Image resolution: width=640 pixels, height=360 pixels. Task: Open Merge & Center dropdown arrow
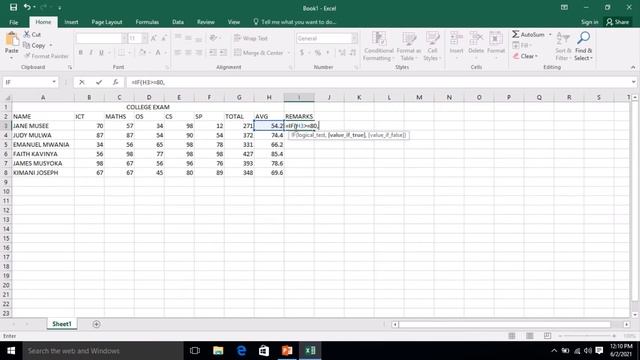pos(289,53)
